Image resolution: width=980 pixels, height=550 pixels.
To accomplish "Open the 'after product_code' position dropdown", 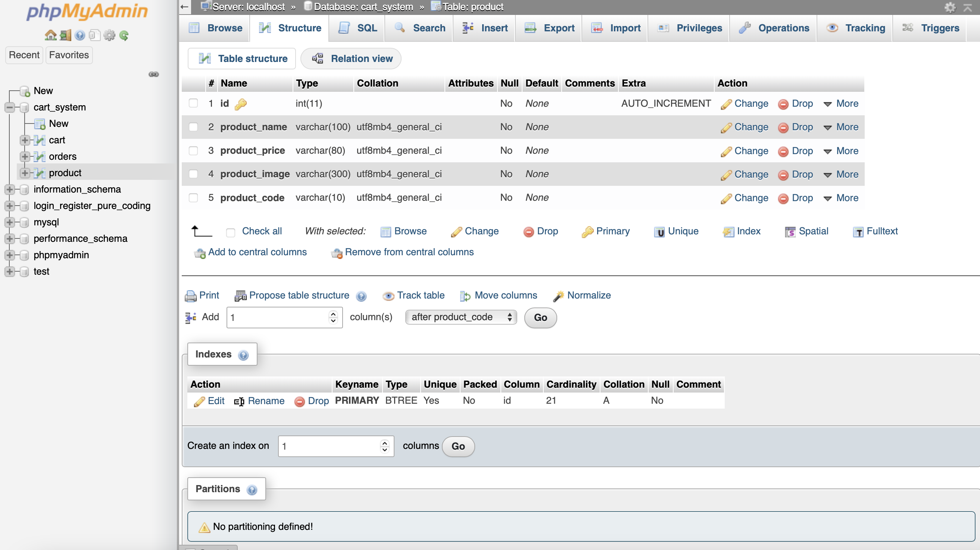I will point(461,317).
